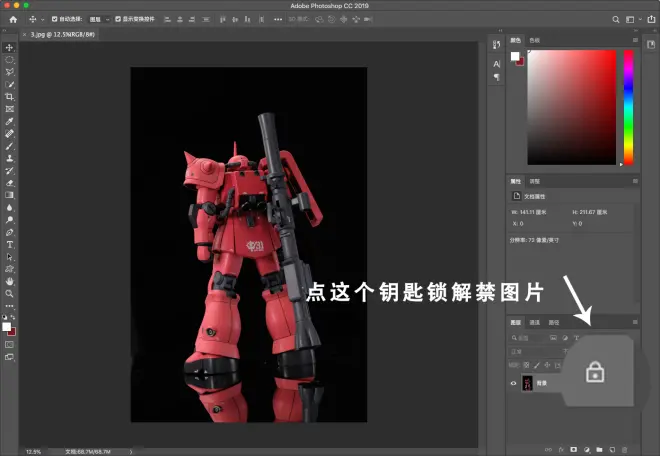Viewport: 660px width, 456px height.
Task: Add a layer mask
Action: click(573, 450)
